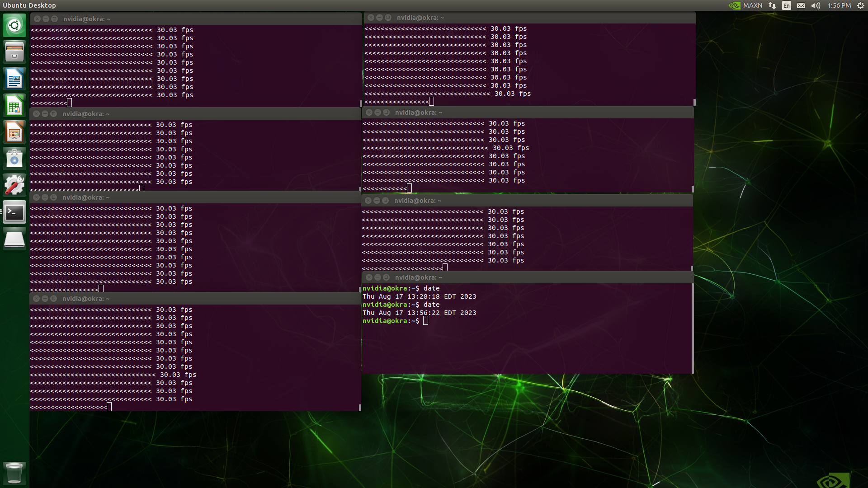
Task: Click the prompt after nvidia@okra:~$
Action: (x=425, y=321)
